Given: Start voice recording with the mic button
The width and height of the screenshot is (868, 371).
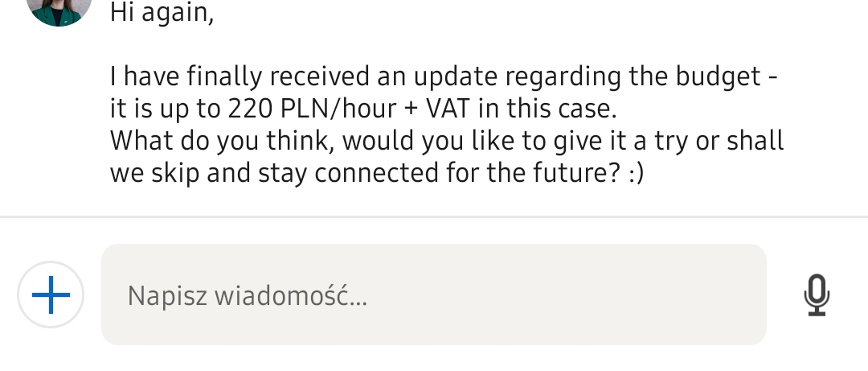Looking at the screenshot, I should pyautogui.click(x=817, y=295).
